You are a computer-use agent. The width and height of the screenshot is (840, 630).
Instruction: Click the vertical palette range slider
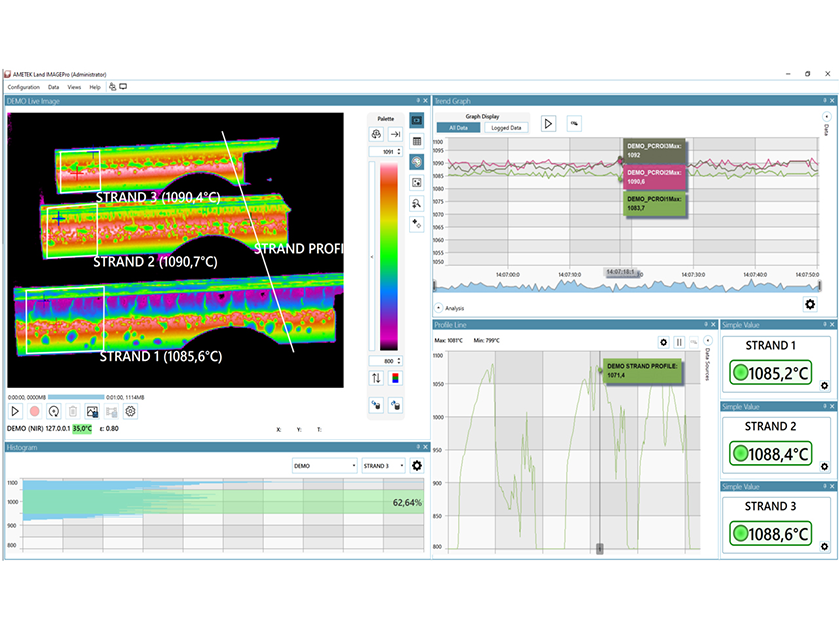click(372, 256)
